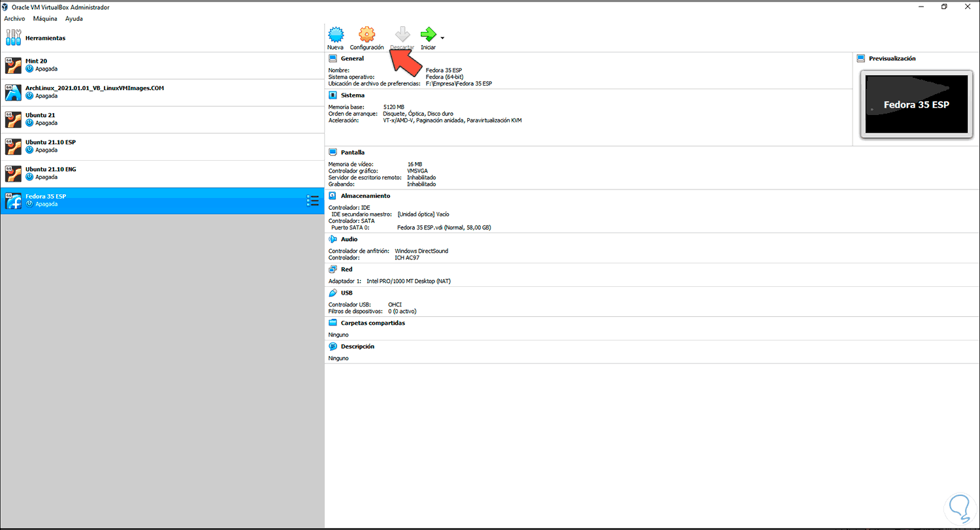The height and width of the screenshot is (530, 980).
Task: Click the [Unidad óptica] Vacío entry
Action: (423, 214)
